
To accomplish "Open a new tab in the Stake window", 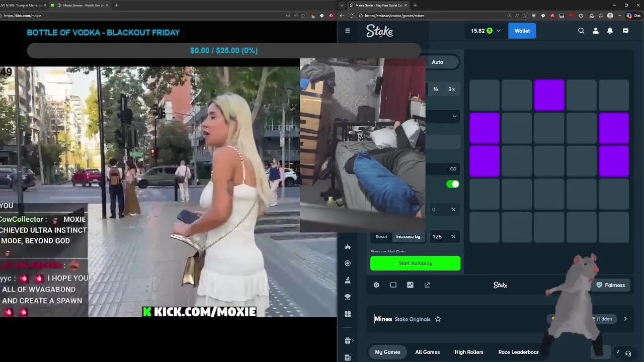I will tap(415, 5).
